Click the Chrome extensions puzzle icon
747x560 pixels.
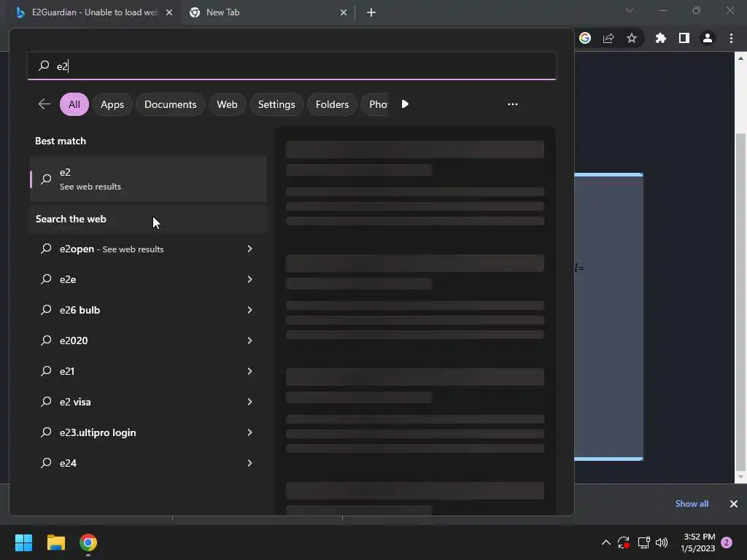coord(660,38)
